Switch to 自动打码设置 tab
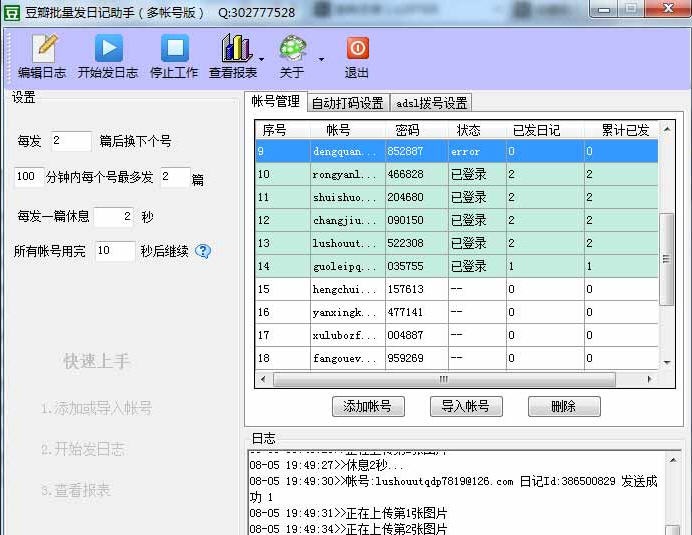This screenshot has height=535, width=692. pos(348,103)
